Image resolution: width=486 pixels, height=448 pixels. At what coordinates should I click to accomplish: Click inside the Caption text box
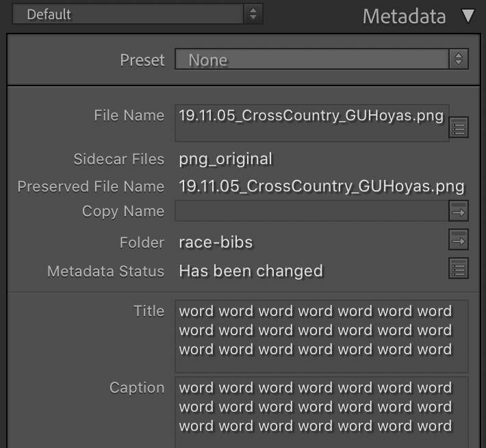point(321,410)
